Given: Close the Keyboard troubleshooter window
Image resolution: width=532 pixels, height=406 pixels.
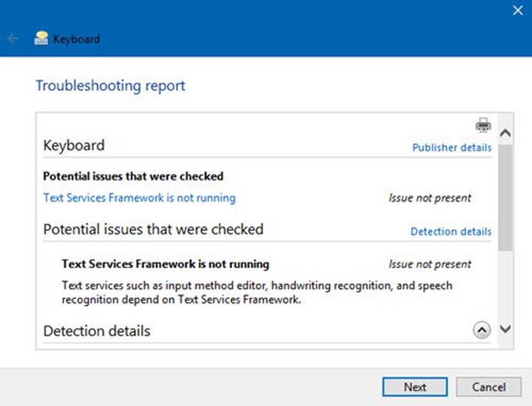Looking at the screenshot, I should point(517,11).
